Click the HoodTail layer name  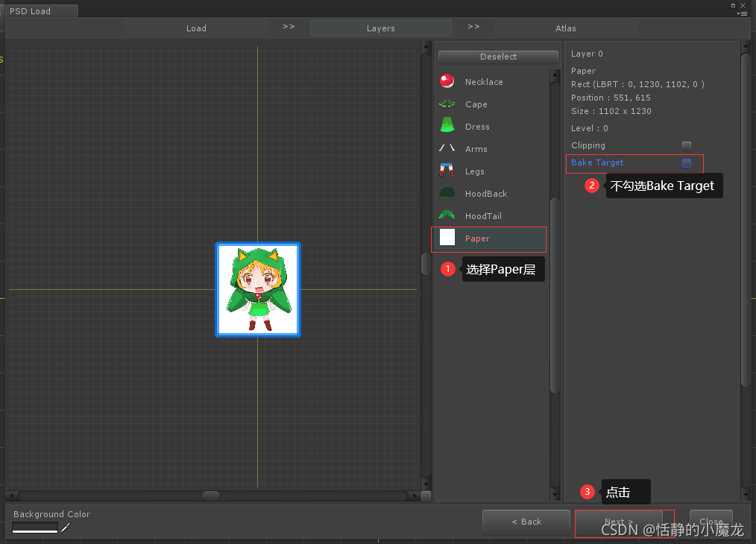click(483, 216)
